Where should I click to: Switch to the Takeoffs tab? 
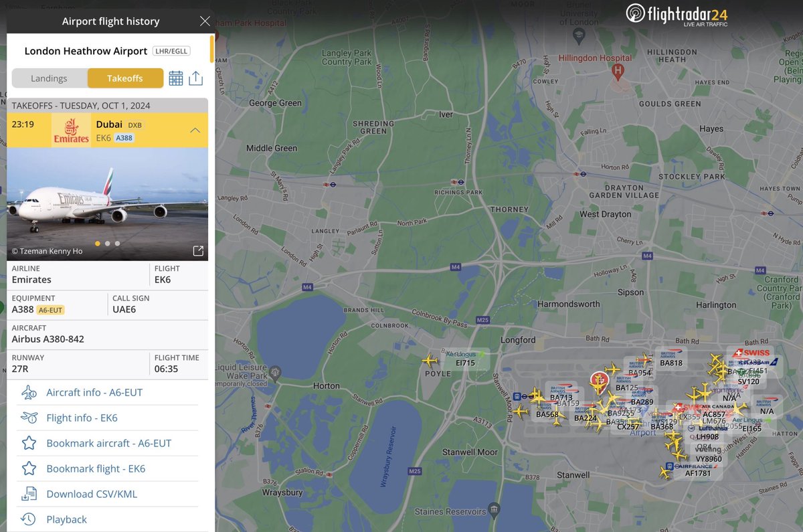coord(125,78)
